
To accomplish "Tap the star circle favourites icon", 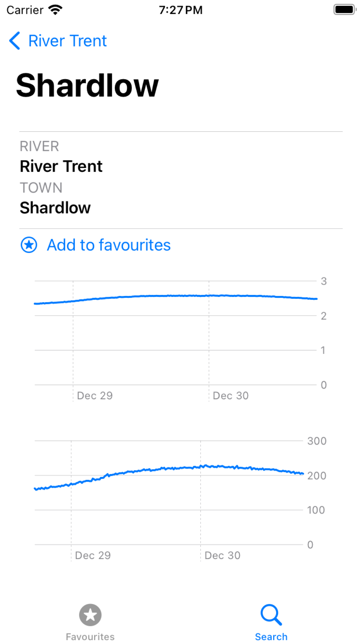I will [29, 245].
